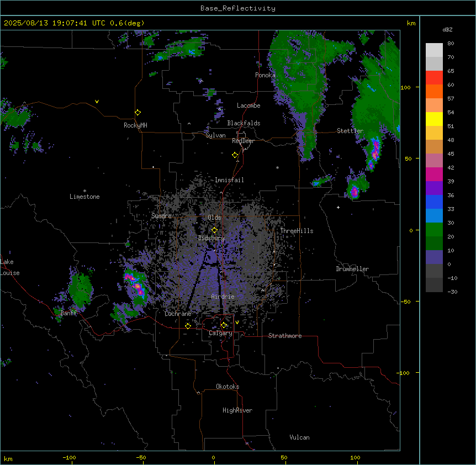476x465 pixels.
Task: Select the dark blue 33-36 dBZ swatch
Action: click(434, 202)
